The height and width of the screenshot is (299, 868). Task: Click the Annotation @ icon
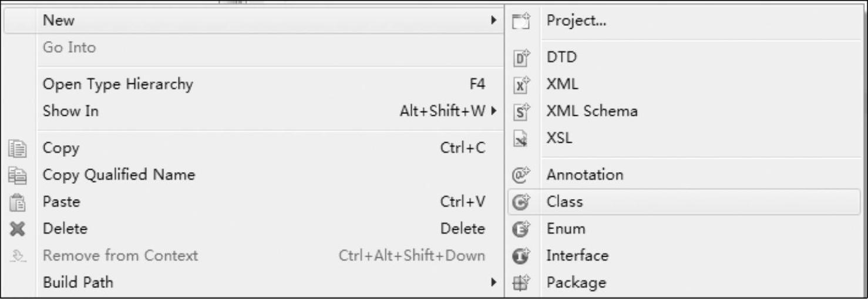click(521, 175)
